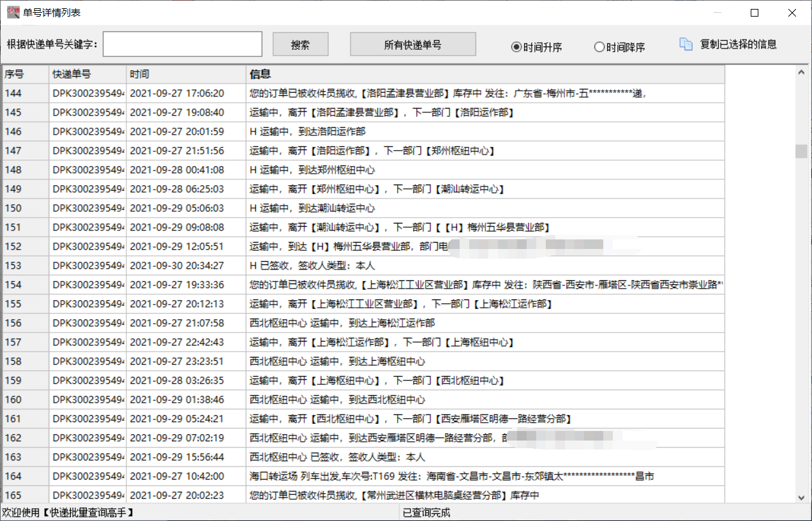Click the 序号 column header

click(25, 74)
